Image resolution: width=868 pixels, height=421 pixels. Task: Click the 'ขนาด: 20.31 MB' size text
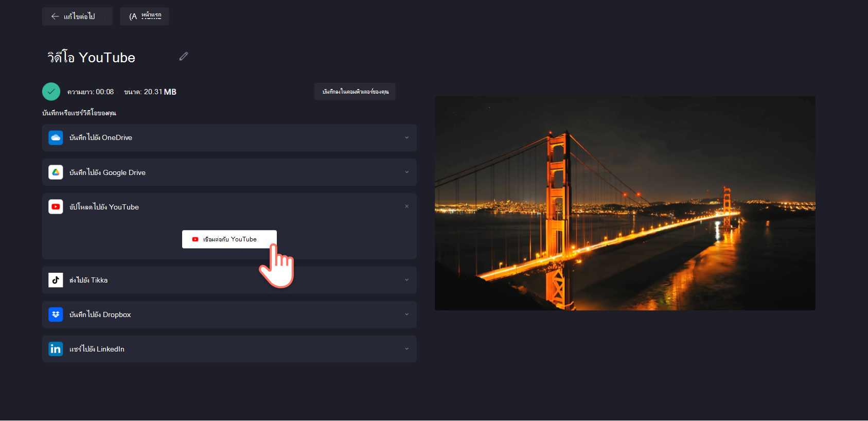tap(150, 92)
